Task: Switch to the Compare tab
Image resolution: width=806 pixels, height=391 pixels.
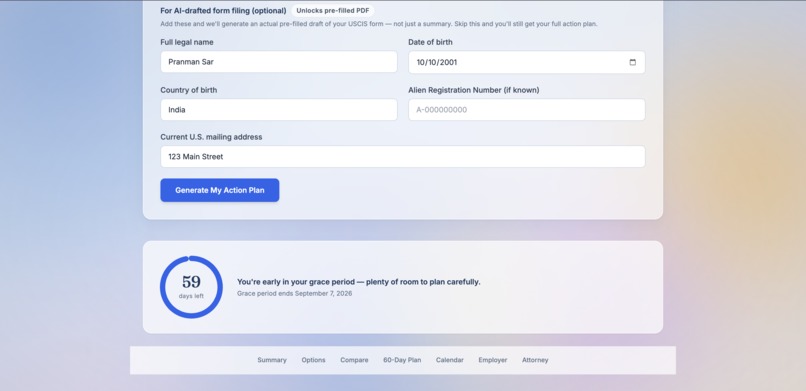Action: tap(354, 360)
